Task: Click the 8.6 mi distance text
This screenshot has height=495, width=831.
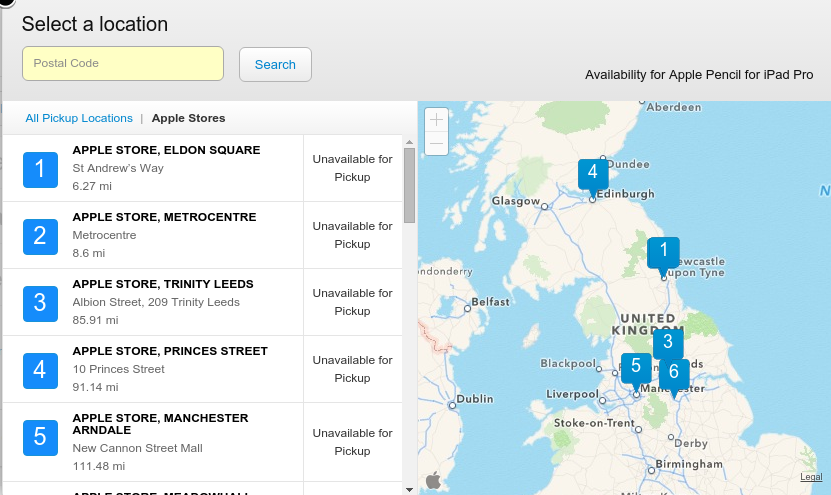Action: coord(89,253)
